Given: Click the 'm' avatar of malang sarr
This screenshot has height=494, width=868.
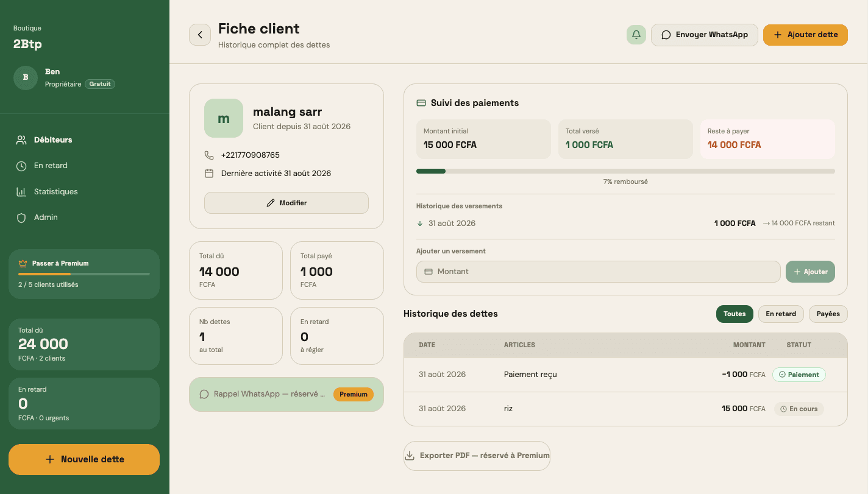Looking at the screenshot, I should point(224,118).
